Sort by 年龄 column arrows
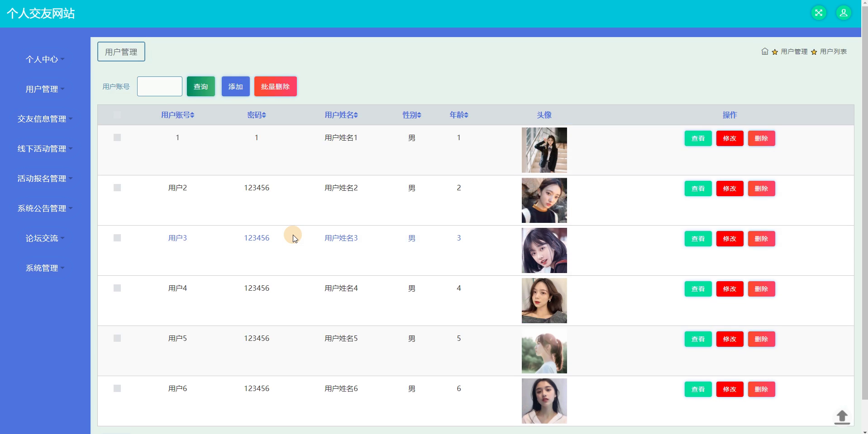 466,115
